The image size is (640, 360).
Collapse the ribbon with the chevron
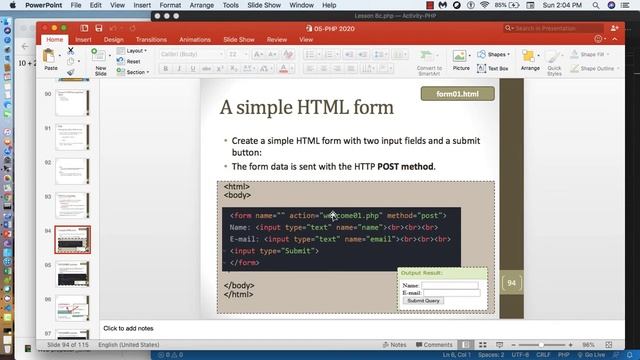pyautogui.click(x=615, y=39)
